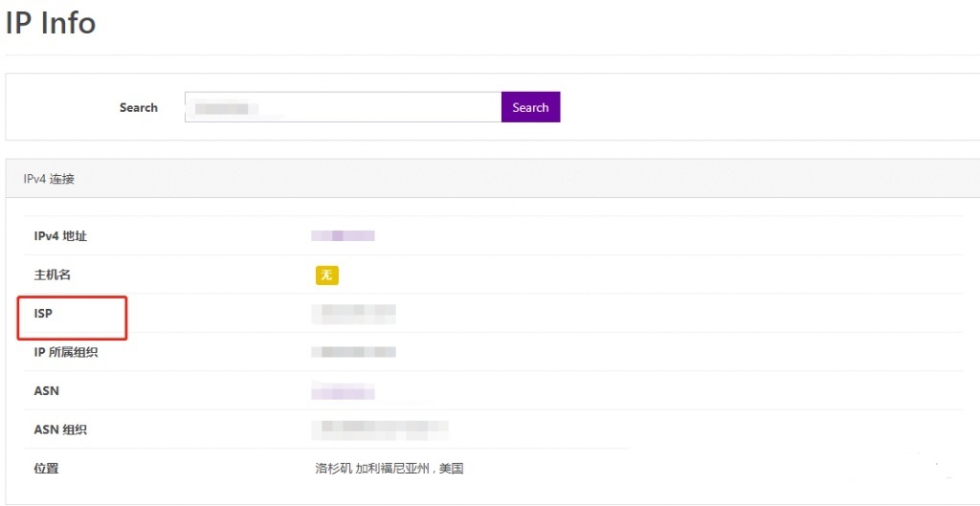Select the IPv4 连接 section header

tap(49, 179)
